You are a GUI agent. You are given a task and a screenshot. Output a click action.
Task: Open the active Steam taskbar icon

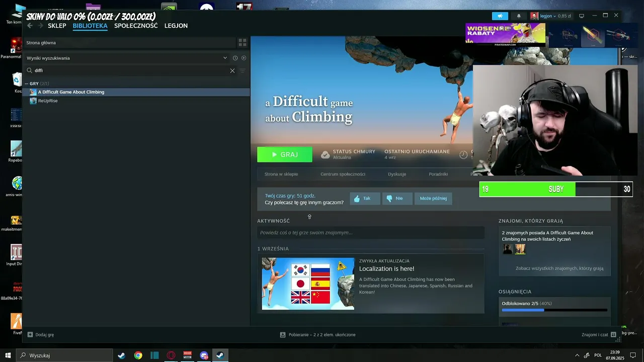click(220, 355)
